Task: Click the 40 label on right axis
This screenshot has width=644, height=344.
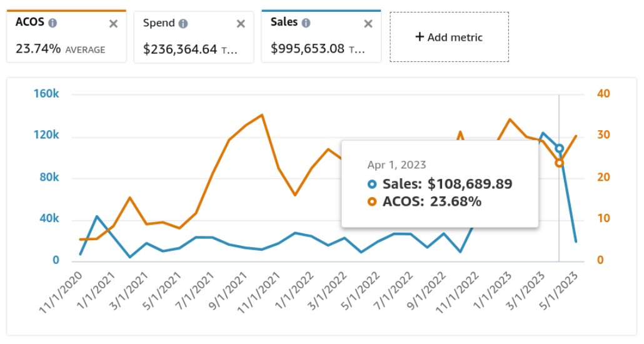Action: (603, 94)
